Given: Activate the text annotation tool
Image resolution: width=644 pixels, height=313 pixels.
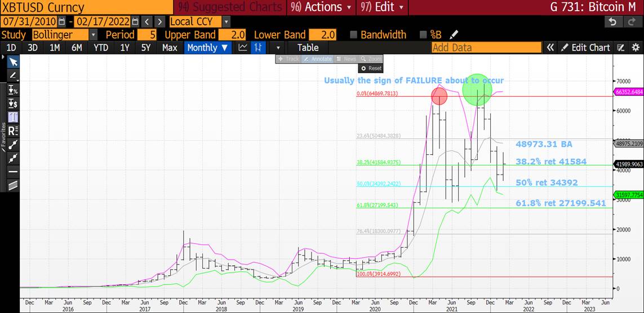Looking at the screenshot, I should coord(13,117).
